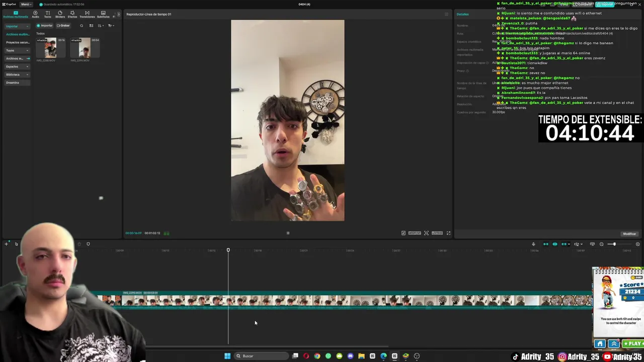
Task: Open Task View from the taskbar
Action: (x=295, y=356)
